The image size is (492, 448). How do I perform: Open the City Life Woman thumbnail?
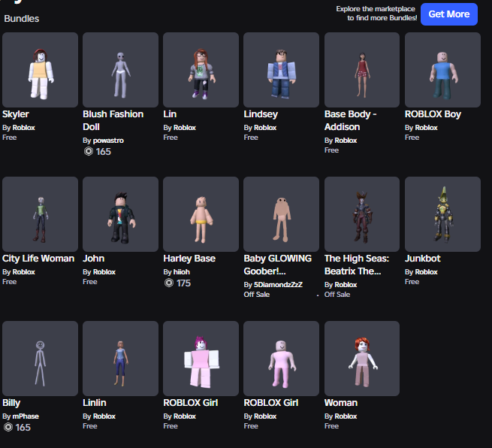40,214
